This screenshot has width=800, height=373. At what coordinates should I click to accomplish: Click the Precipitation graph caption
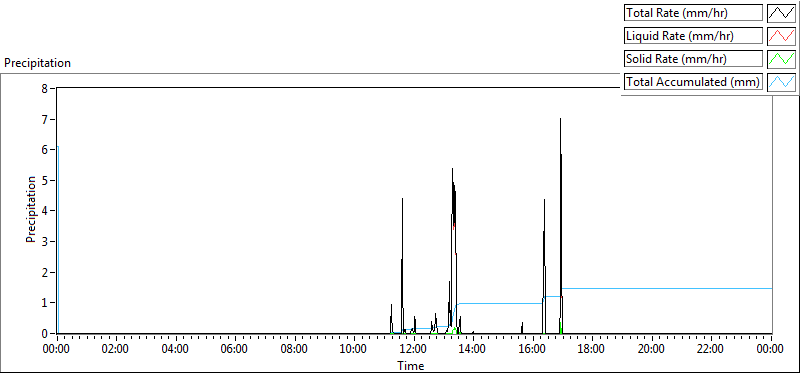point(37,63)
